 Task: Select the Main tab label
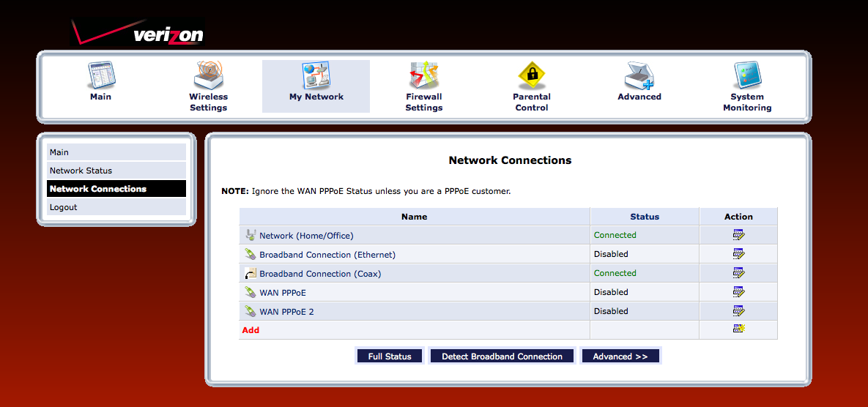101,97
